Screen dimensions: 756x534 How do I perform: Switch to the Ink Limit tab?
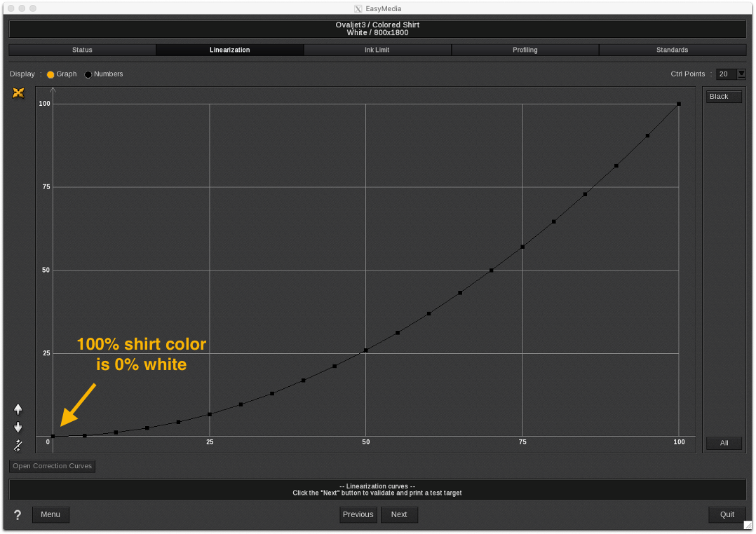pyautogui.click(x=377, y=50)
